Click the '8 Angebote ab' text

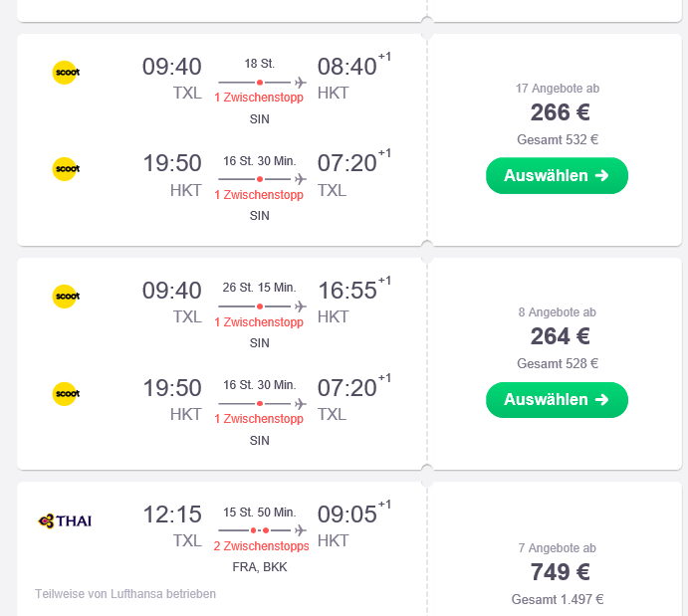coord(558,312)
